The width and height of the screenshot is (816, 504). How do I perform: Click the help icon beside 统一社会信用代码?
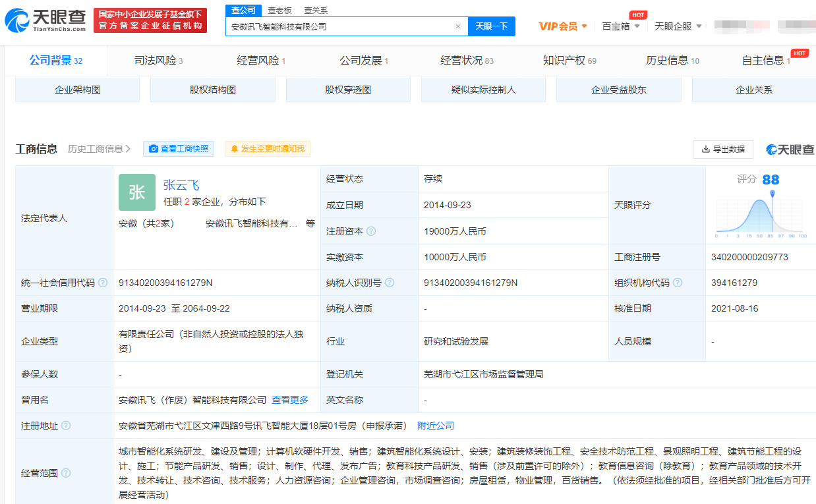click(x=103, y=283)
